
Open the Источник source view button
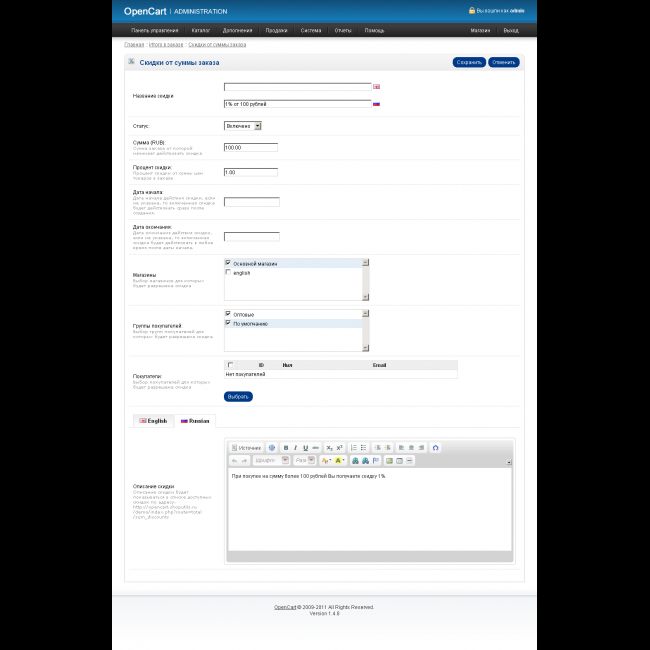(x=246, y=447)
